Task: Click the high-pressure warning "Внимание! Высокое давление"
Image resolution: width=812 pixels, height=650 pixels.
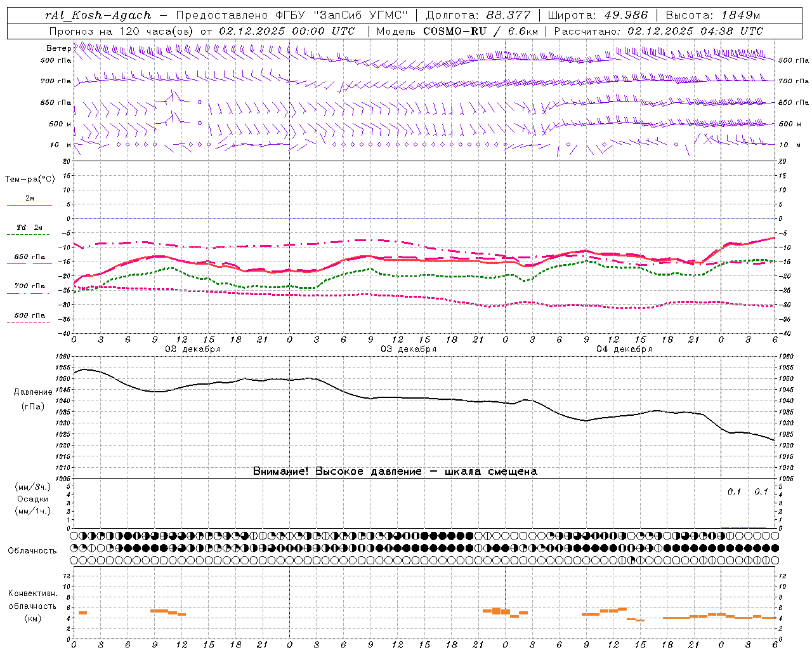Action: click(337, 472)
